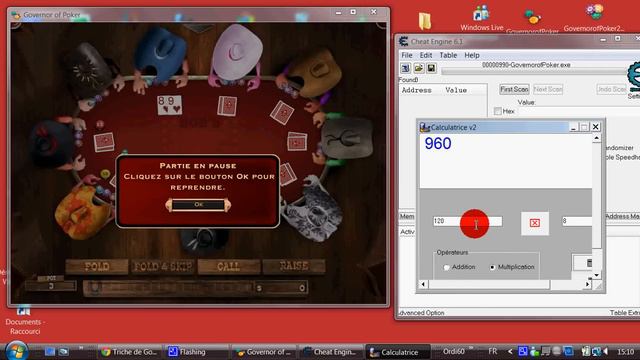640x360 pixels.
Task: Click the First Scan button in Cheat Engine
Action: click(514, 89)
